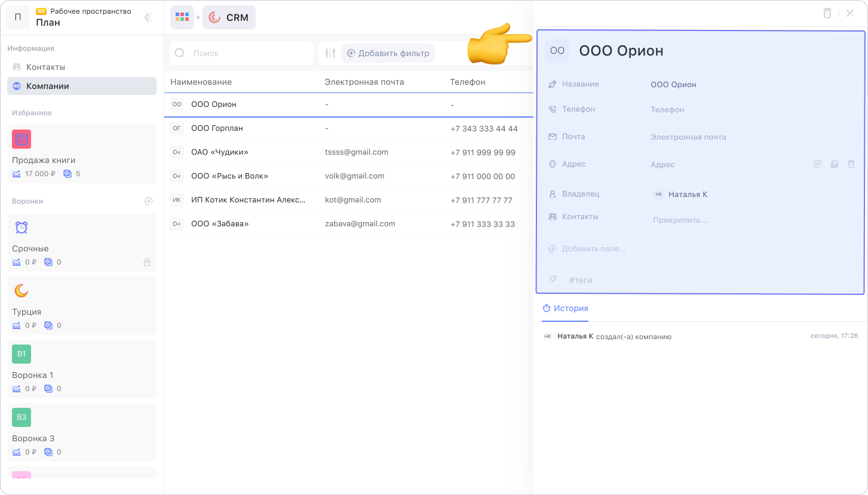Click the lock icon on Срочные funnel
Screen dimensions: 868x495
(147, 262)
